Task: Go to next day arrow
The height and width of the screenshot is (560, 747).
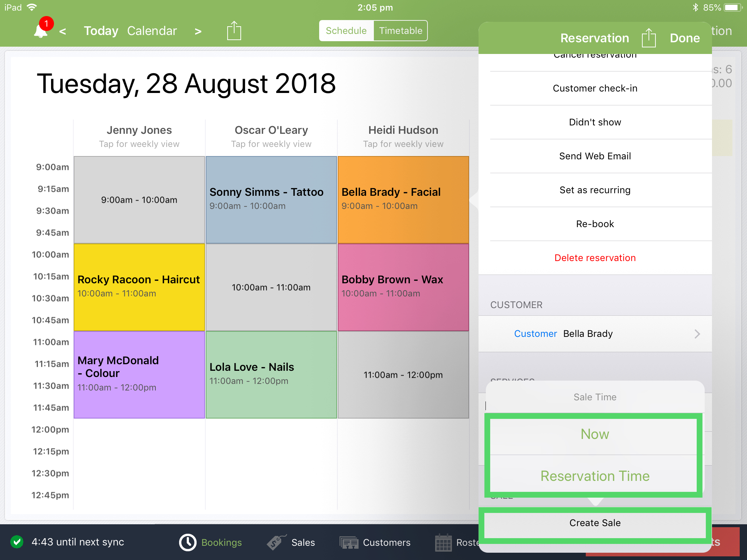Action: pyautogui.click(x=198, y=31)
